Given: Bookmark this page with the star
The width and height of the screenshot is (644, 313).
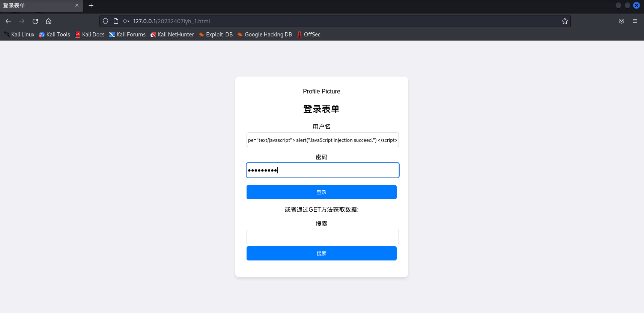Looking at the screenshot, I should [x=564, y=21].
